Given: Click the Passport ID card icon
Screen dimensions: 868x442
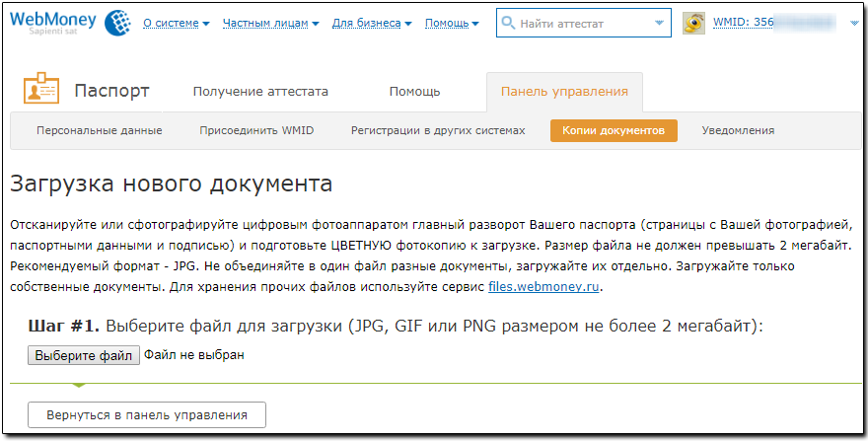Looking at the screenshot, I should [x=40, y=91].
